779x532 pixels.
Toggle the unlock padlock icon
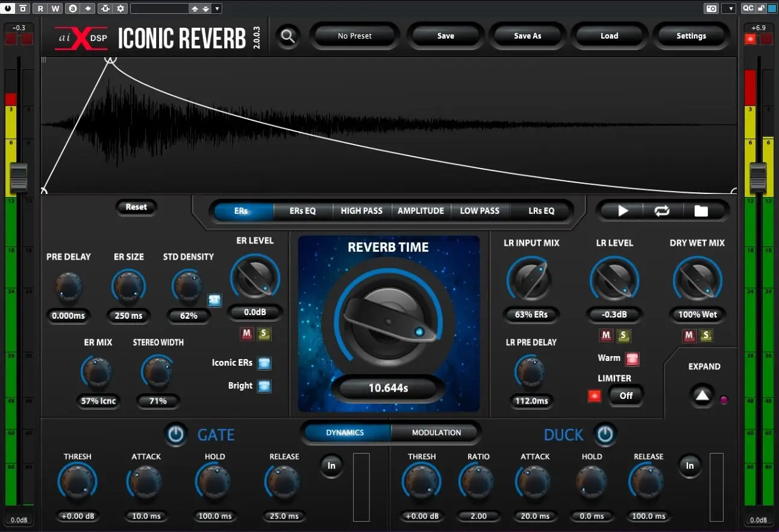pos(762,8)
